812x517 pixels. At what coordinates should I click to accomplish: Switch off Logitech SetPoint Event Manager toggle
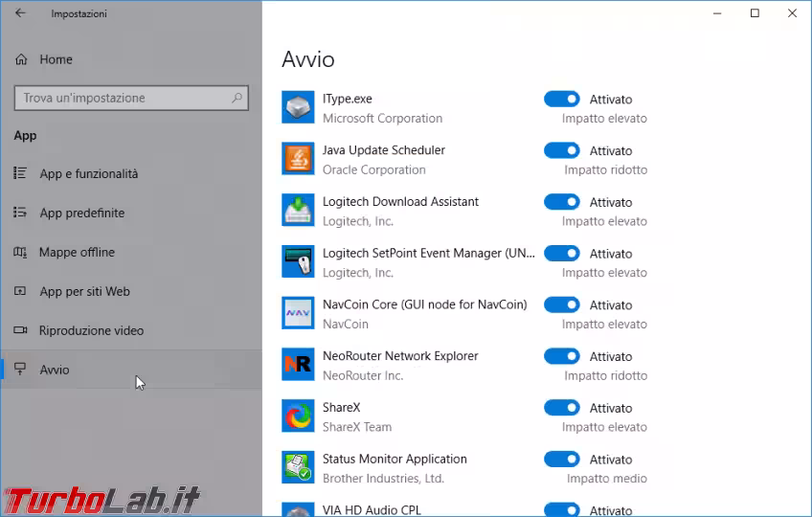pos(562,254)
